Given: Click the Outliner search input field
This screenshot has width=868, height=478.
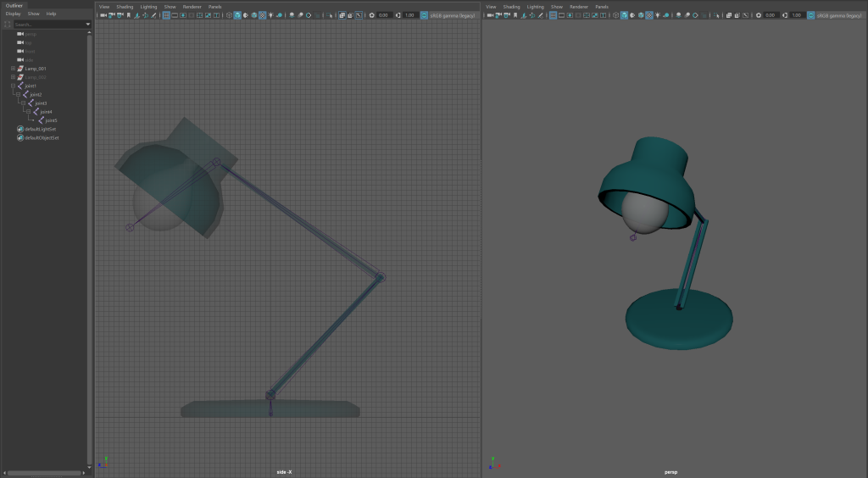Looking at the screenshot, I should (48, 25).
